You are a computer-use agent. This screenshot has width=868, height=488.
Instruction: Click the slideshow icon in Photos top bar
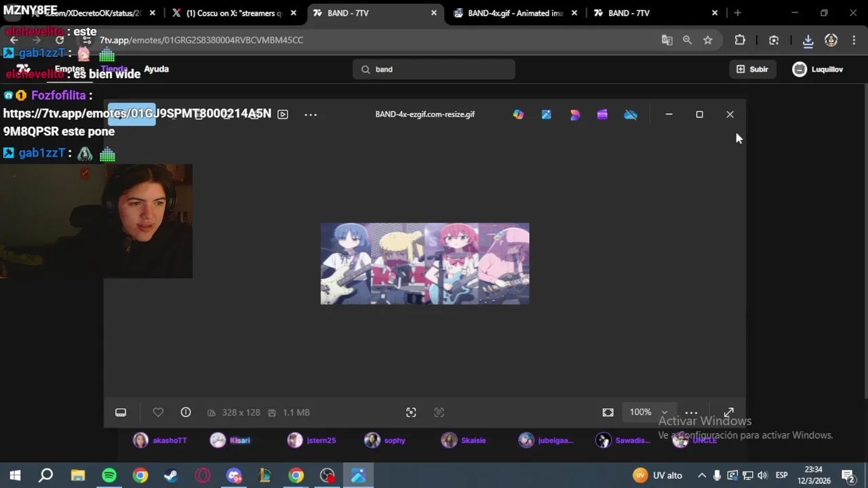(283, 115)
